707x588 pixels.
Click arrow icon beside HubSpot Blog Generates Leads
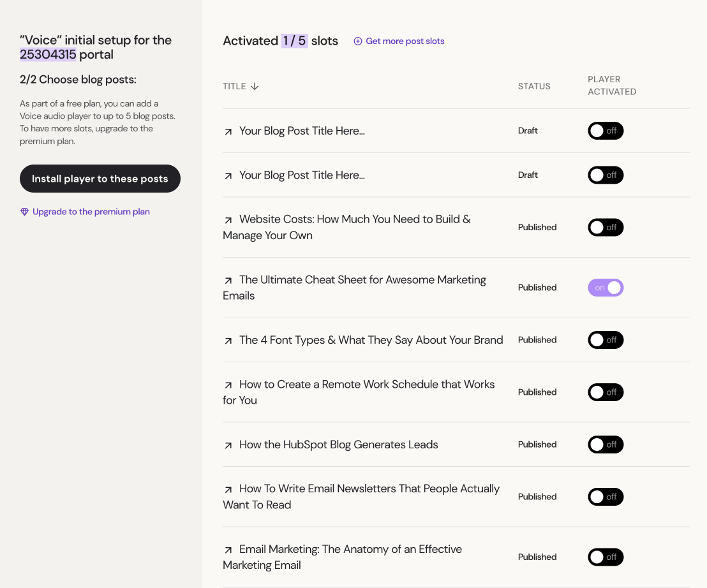click(x=228, y=445)
